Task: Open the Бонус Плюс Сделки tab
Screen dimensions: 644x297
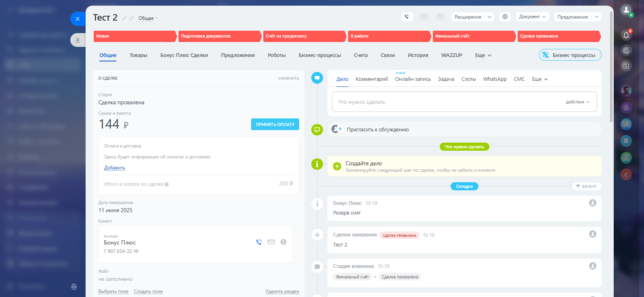Action: 184,55
